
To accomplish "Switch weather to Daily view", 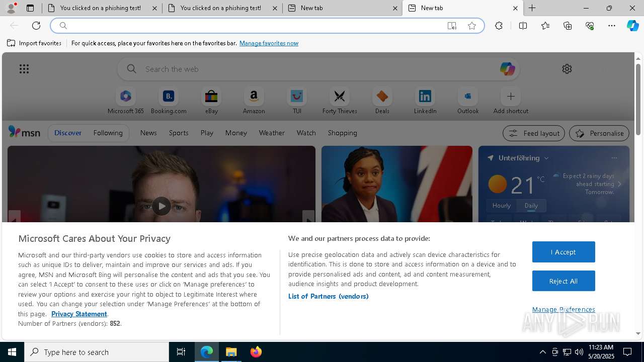I will pyautogui.click(x=531, y=206).
